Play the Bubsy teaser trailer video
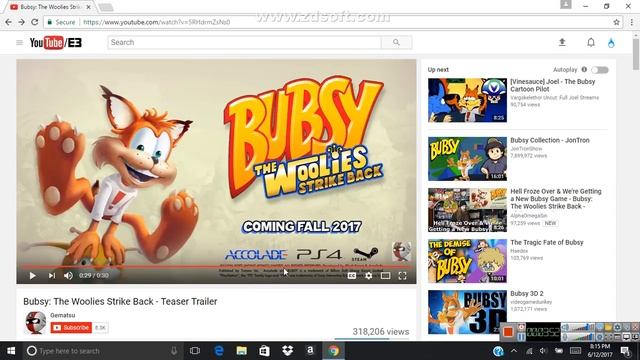This screenshot has height=360, width=640. [x=32, y=276]
